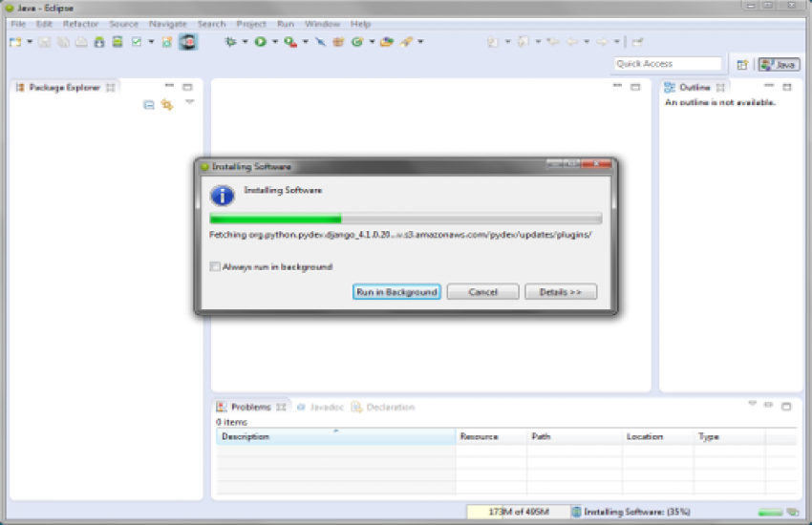Click the Previous Annotation icon

[524, 42]
